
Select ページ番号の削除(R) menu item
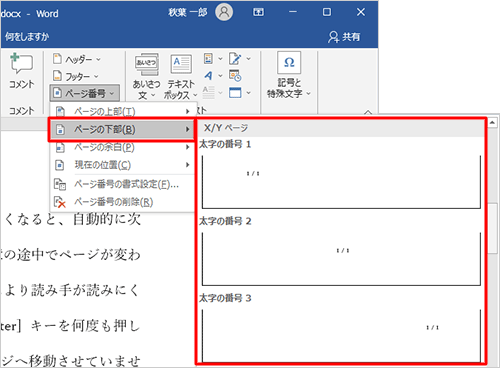(x=123, y=202)
